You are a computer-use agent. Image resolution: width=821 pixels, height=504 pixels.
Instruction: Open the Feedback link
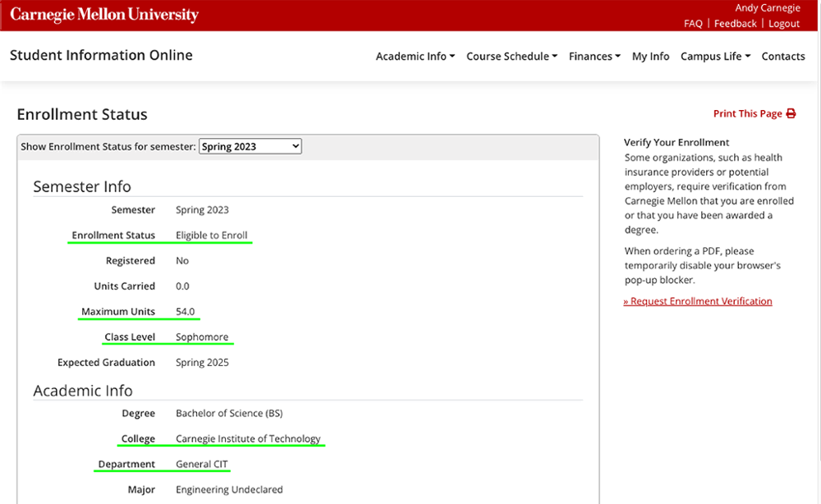point(735,24)
